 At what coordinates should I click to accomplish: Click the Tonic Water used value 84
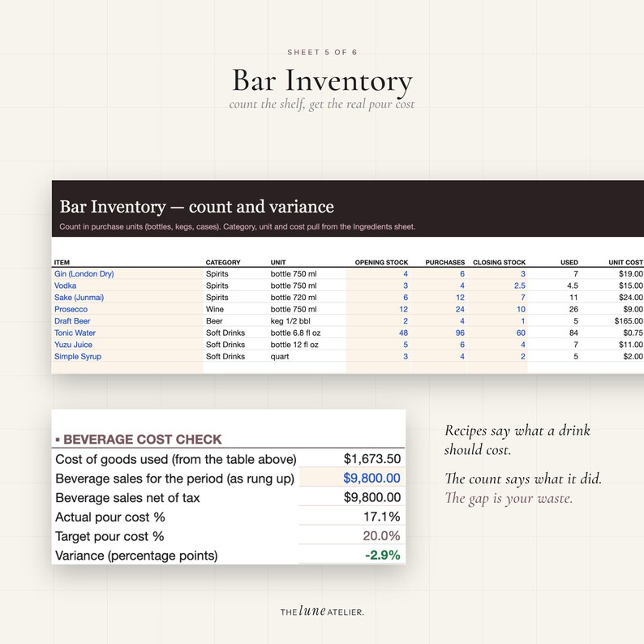573,333
